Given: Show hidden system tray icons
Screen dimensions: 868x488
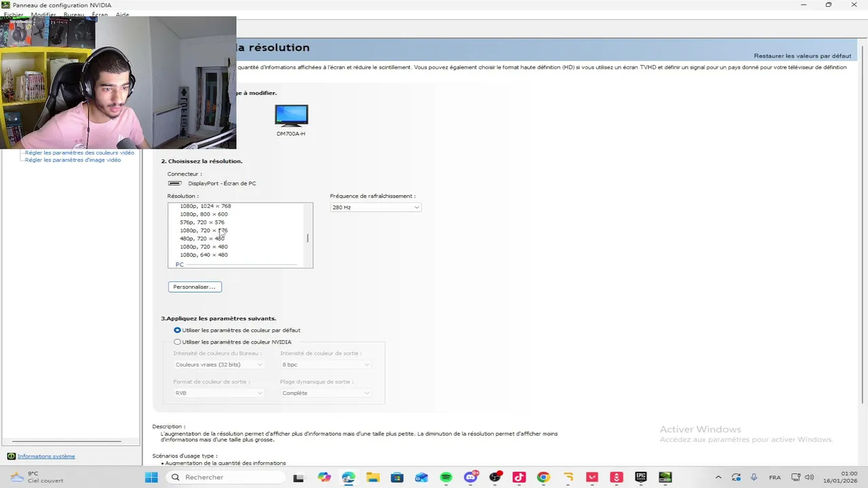Looking at the screenshot, I should [718, 477].
